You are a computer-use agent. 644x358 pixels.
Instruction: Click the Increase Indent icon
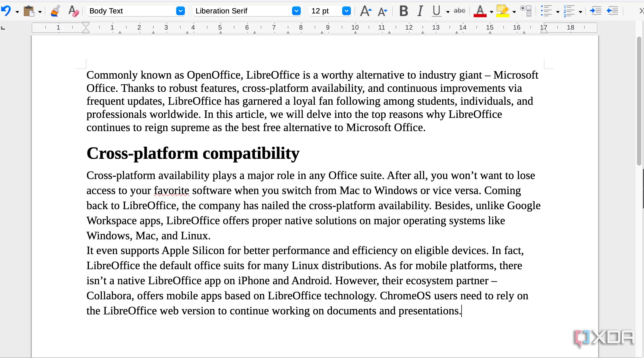pos(595,11)
